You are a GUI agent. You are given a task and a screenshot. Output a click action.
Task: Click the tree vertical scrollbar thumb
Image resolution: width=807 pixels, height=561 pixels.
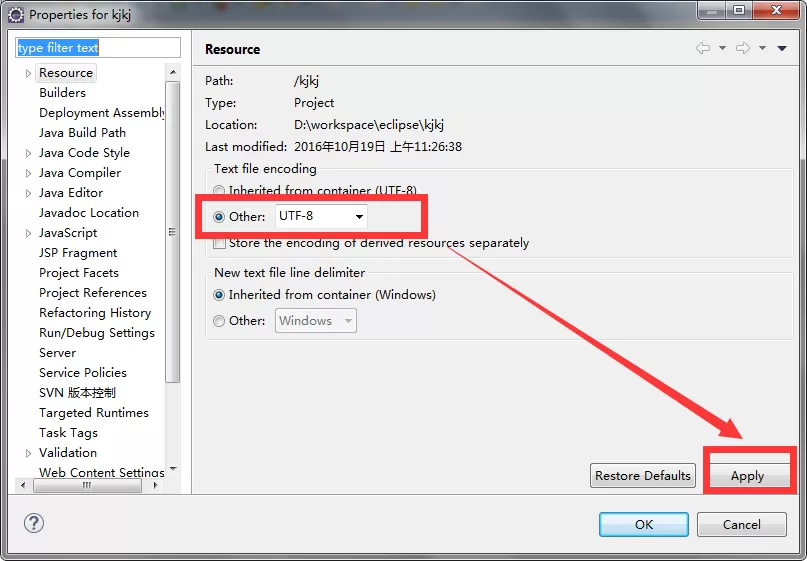(173, 232)
